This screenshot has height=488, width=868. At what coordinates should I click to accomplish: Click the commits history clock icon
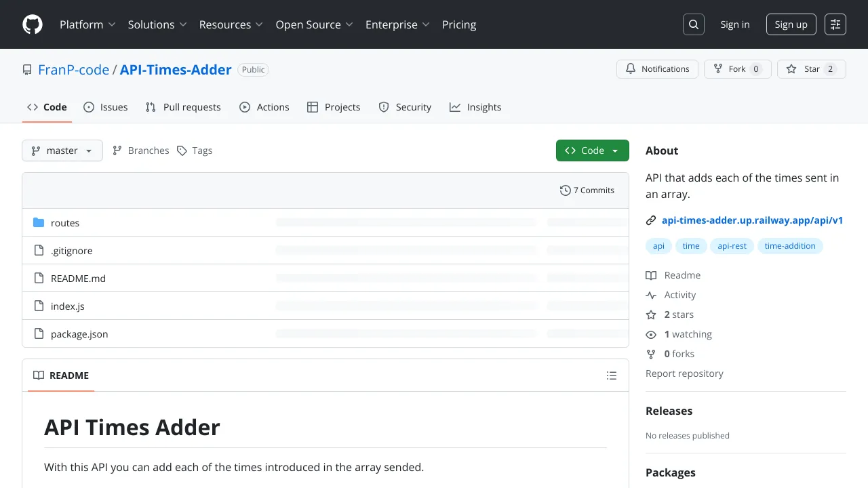point(565,190)
